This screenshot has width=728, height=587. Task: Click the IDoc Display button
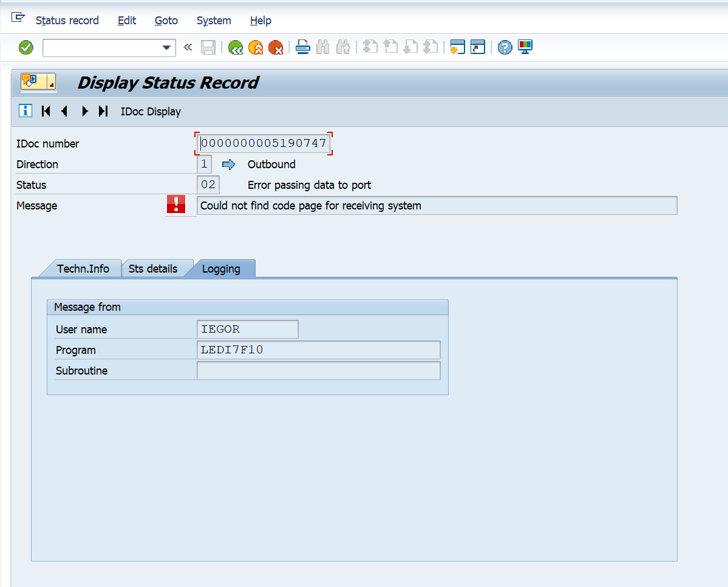click(x=151, y=112)
